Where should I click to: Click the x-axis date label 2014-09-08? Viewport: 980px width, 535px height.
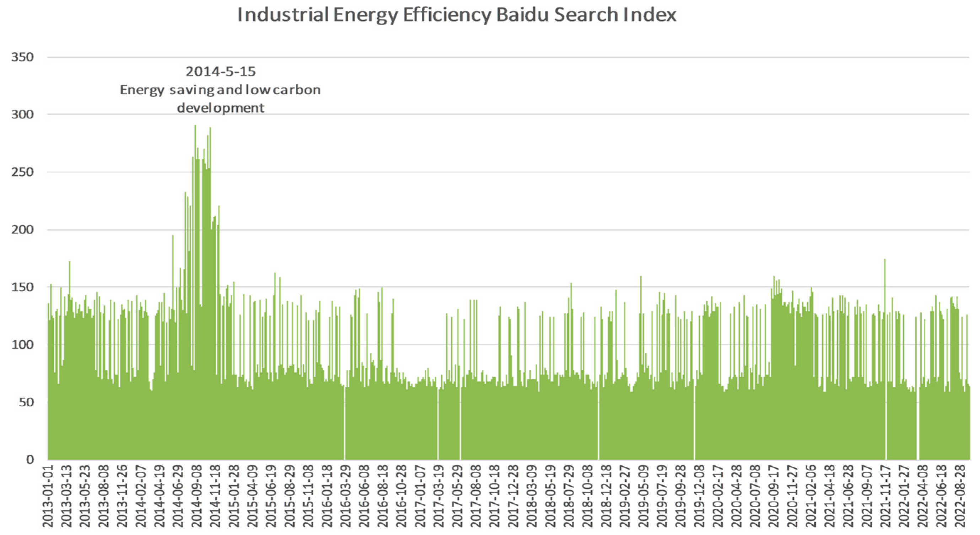coord(198,496)
